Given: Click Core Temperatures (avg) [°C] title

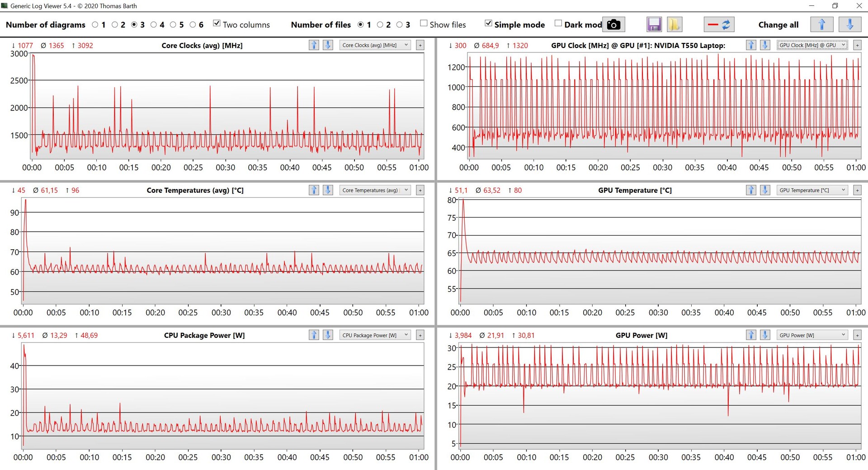Looking at the screenshot, I should pyautogui.click(x=195, y=190).
